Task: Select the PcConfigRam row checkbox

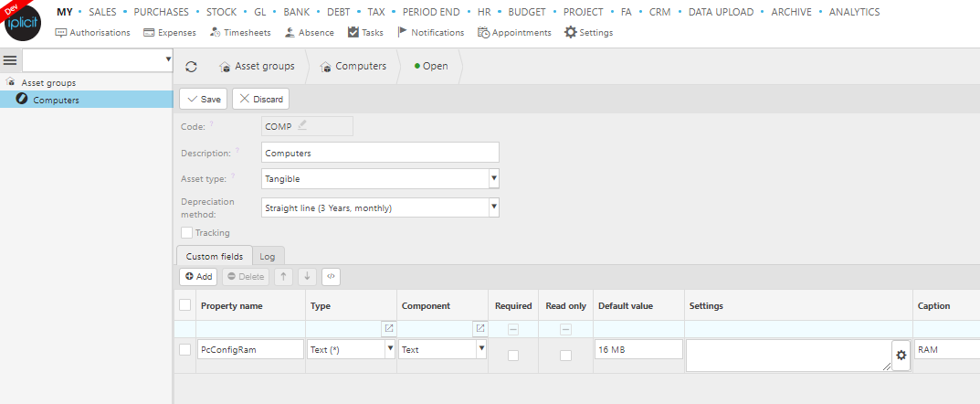Action: (x=185, y=349)
